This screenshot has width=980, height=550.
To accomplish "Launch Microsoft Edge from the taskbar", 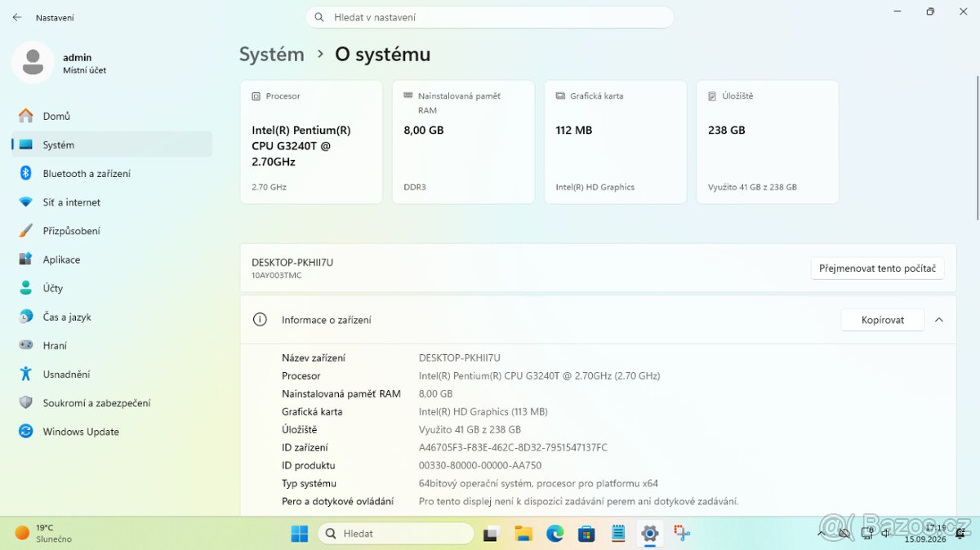I will [555, 534].
